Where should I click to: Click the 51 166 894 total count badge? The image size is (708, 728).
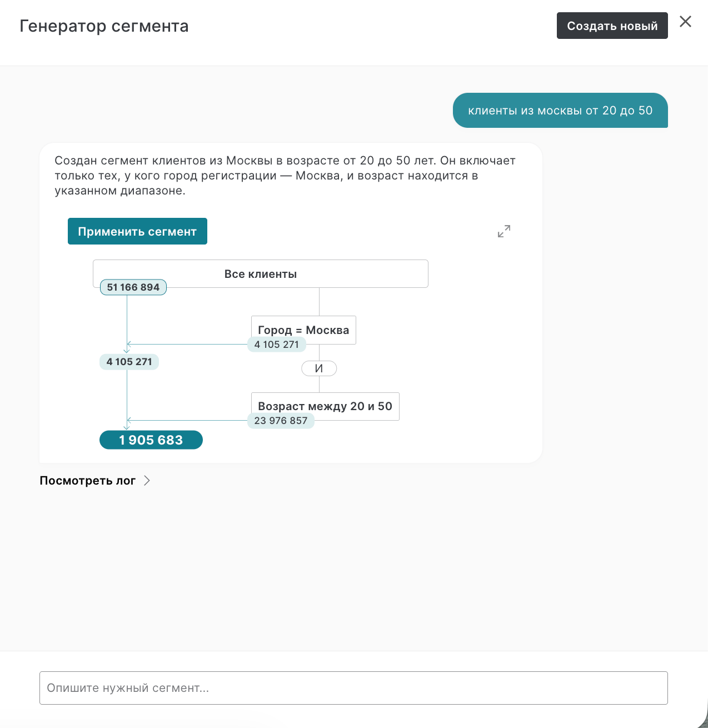133,287
